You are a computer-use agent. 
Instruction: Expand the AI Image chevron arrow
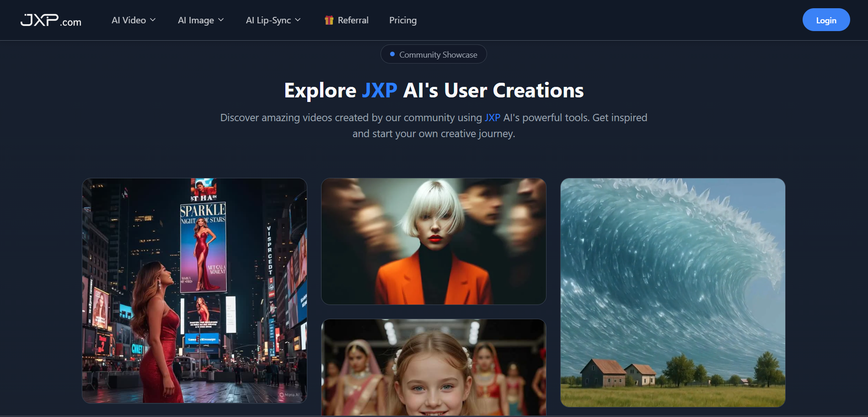point(221,20)
